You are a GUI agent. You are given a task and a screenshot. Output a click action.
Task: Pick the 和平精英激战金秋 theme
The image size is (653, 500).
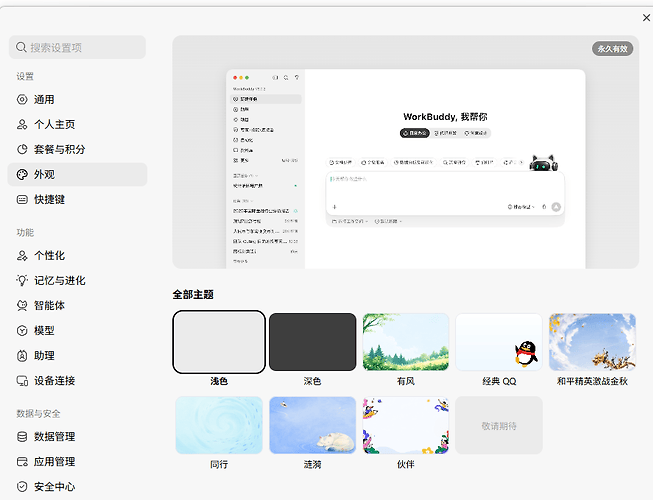[592, 342]
